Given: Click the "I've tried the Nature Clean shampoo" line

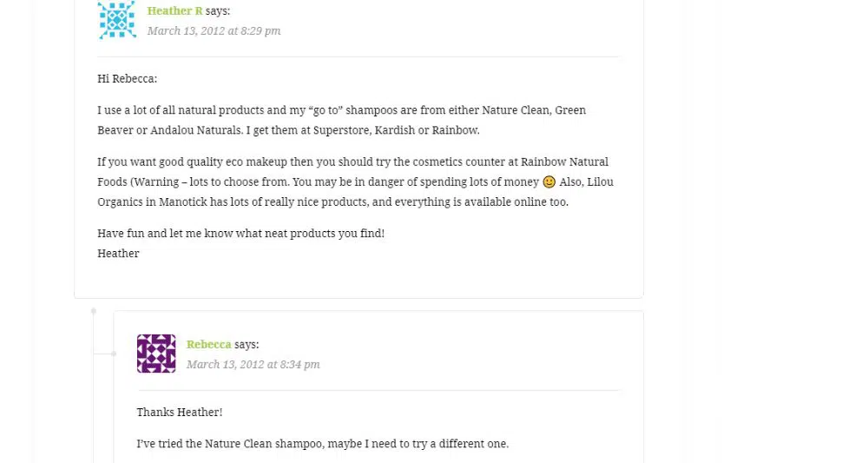Looking at the screenshot, I should pyautogui.click(x=322, y=444).
